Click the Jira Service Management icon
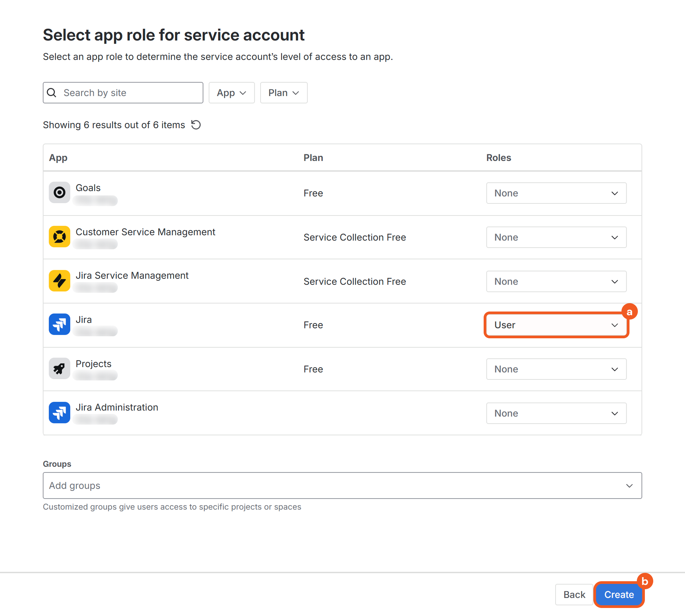 59,281
